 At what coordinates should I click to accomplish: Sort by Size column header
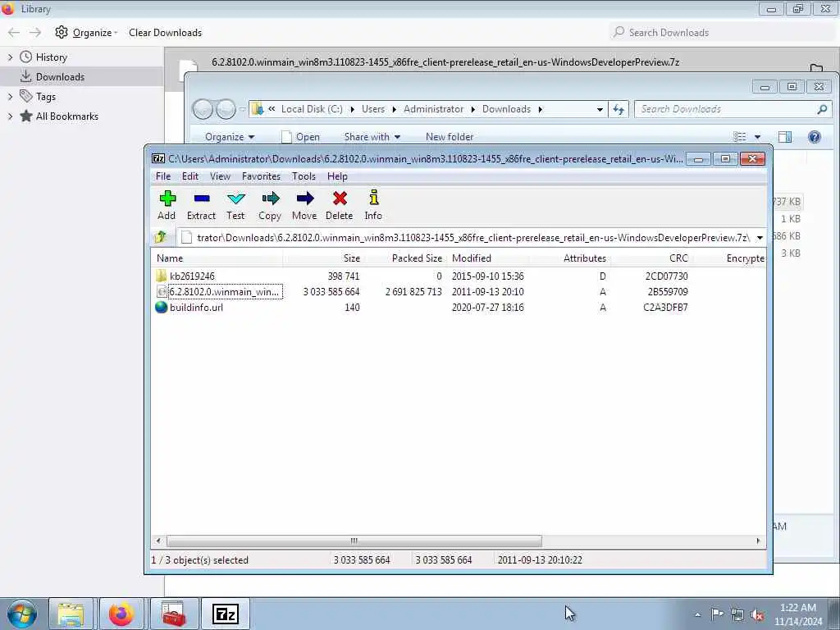tap(323, 258)
